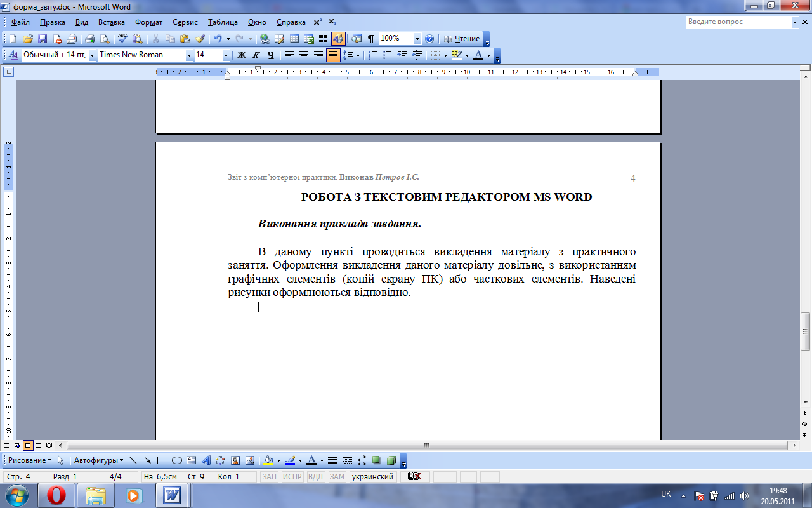The height and width of the screenshot is (508, 812).
Task: Click the украинский language indicator
Action: 372,476
